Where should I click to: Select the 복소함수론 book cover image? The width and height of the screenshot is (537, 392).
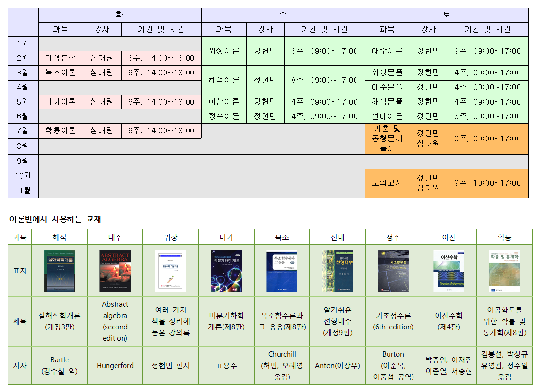coord(282,271)
